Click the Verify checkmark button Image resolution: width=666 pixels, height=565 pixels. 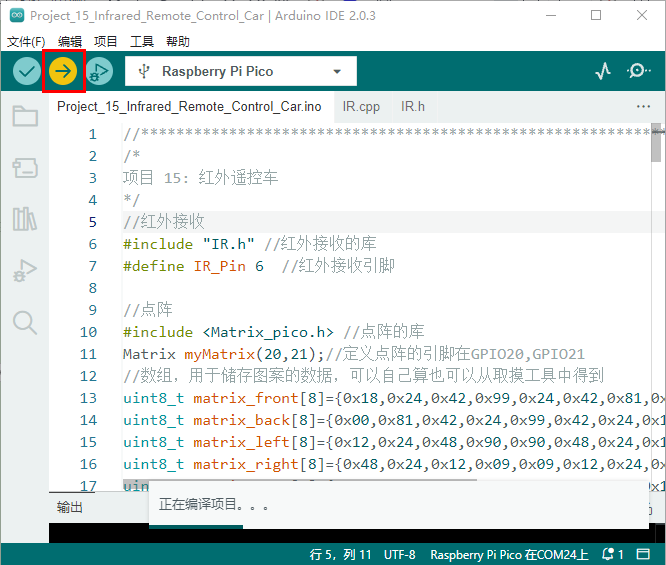pyautogui.click(x=27, y=71)
